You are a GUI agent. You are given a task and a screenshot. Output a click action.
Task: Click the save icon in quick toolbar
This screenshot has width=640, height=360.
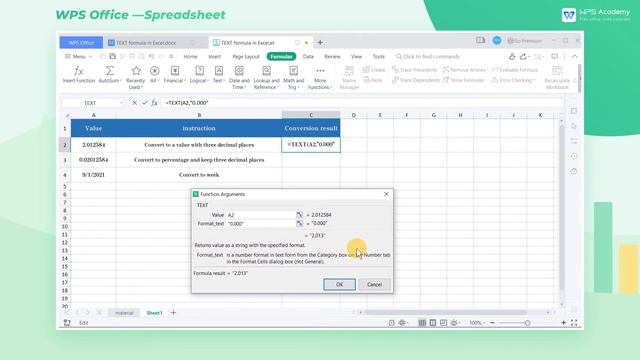tap(113, 56)
